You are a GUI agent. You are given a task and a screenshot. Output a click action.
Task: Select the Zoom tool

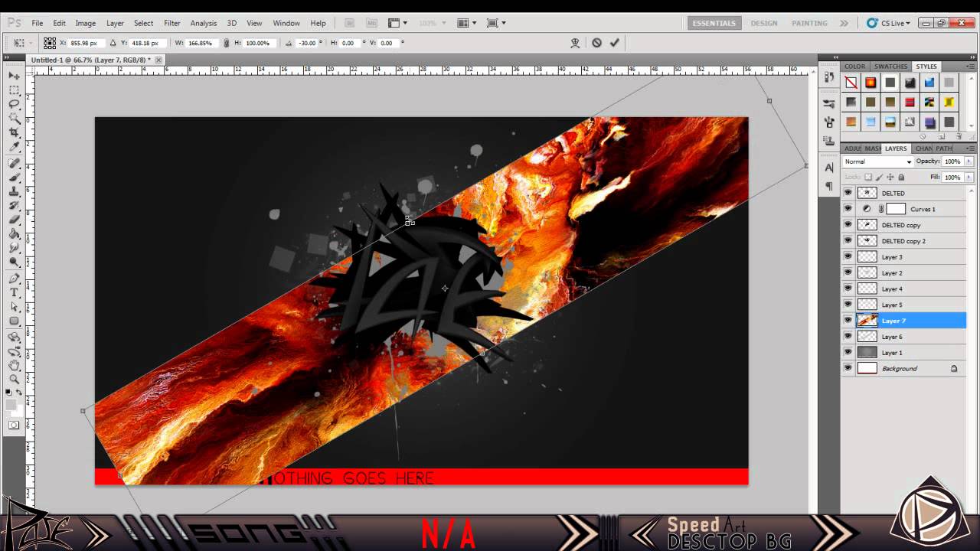click(x=14, y=379)
